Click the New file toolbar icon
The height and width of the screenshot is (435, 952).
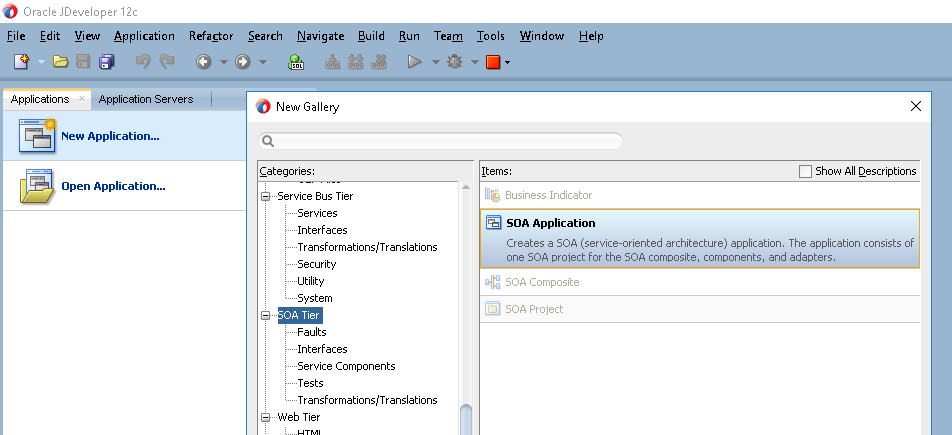click(x=21, y=61)
